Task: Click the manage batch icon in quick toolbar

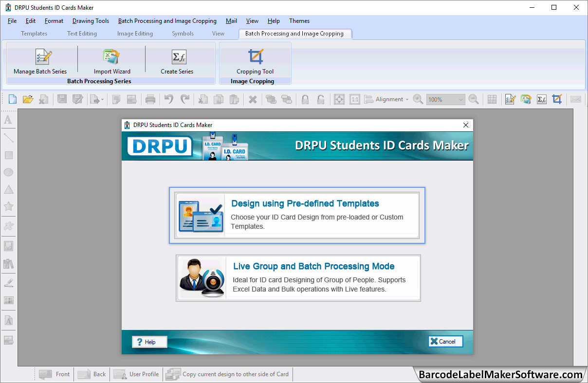Action: 510,99
